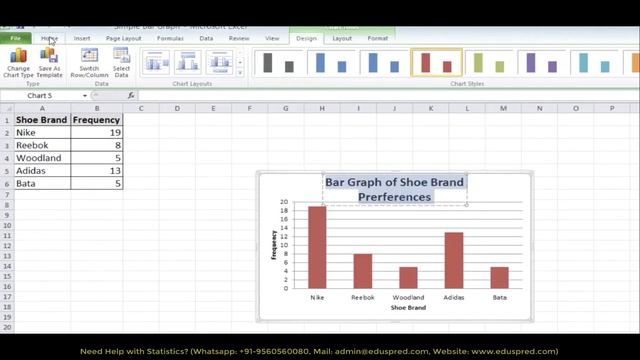Click the Change Chart Type icon
Image resolution: width=640 pixels, height=360 pixels.
coord(18,62)
